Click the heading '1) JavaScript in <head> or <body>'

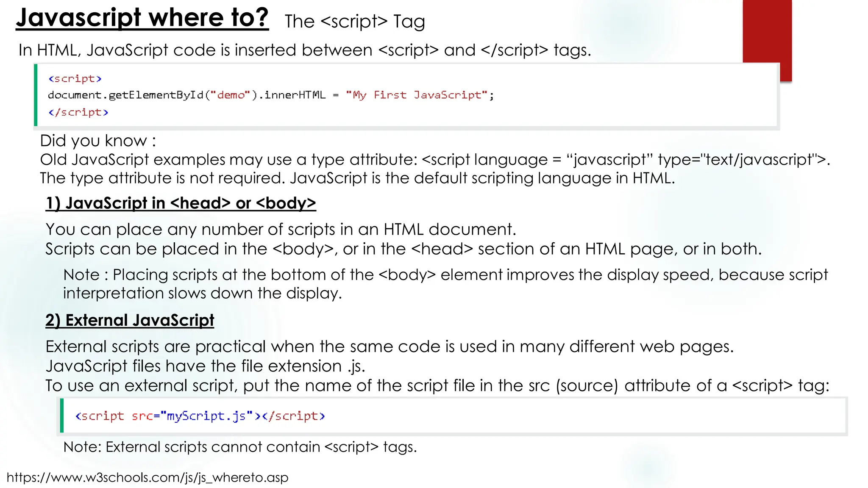181,203
